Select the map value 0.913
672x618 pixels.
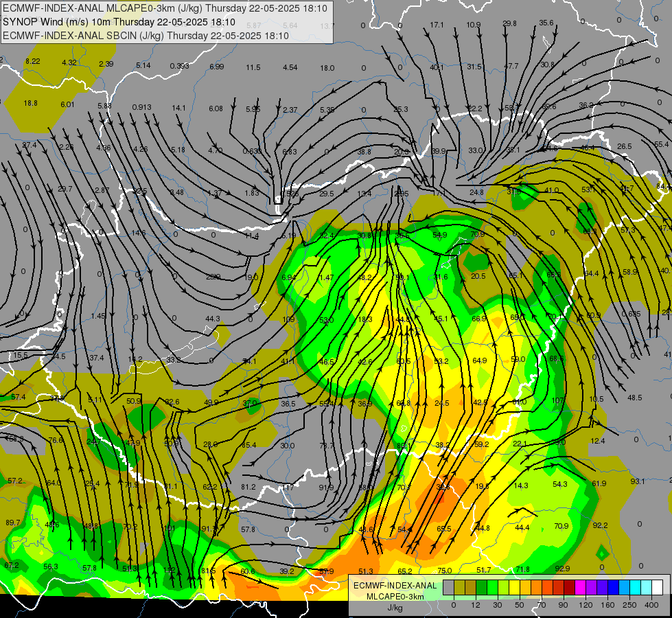click(x=141, y=107)
